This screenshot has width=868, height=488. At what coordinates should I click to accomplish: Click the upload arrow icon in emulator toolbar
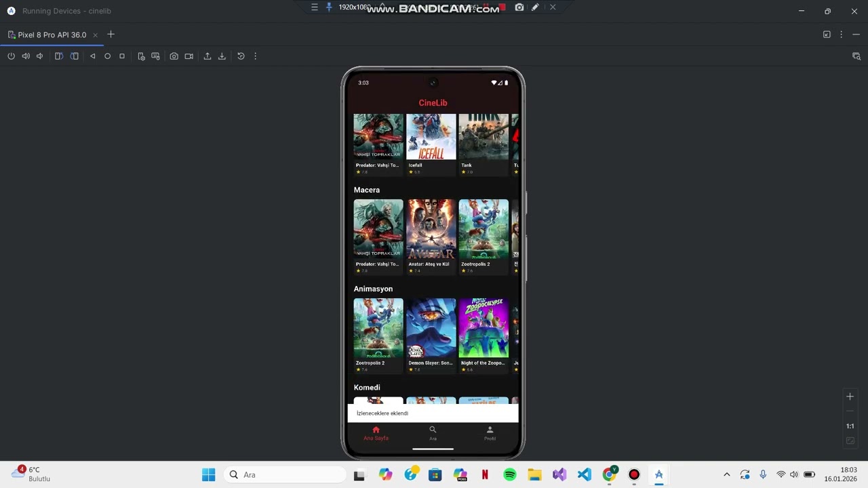click(208, 56)
